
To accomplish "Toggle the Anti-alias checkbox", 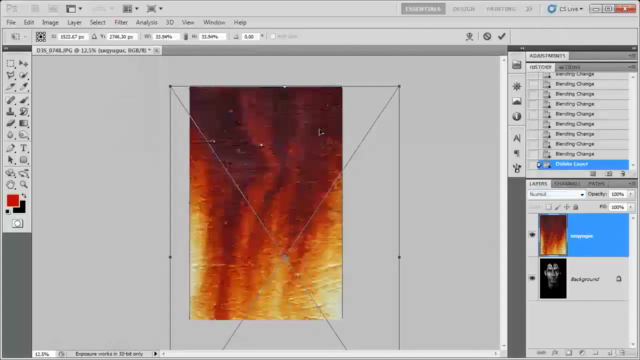I will (273, 36).
